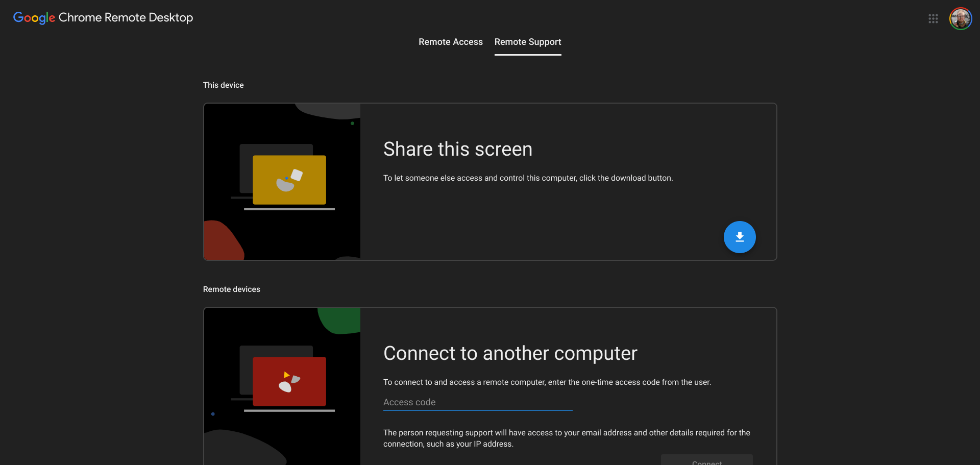Click the Connect to another computer heading
Screen dimensions: 980x465
[x=510, y=353]
